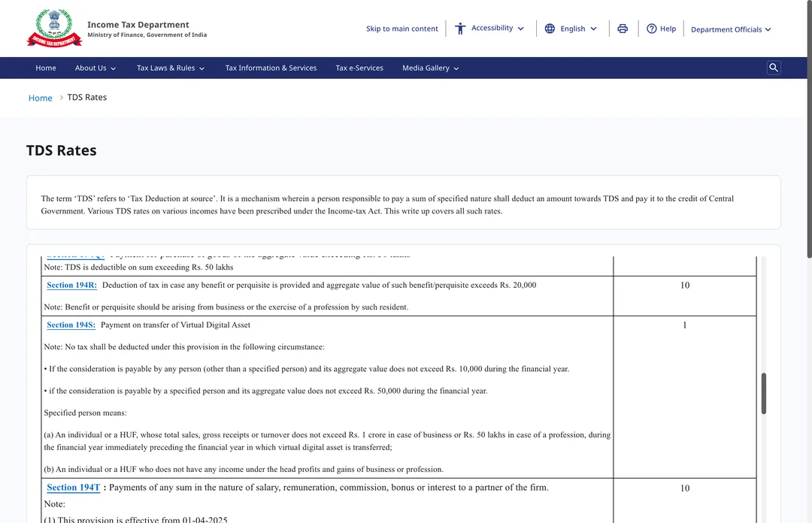Click the Help question mark icon
This screenshot has height=523, width=812.
point(651,29)
